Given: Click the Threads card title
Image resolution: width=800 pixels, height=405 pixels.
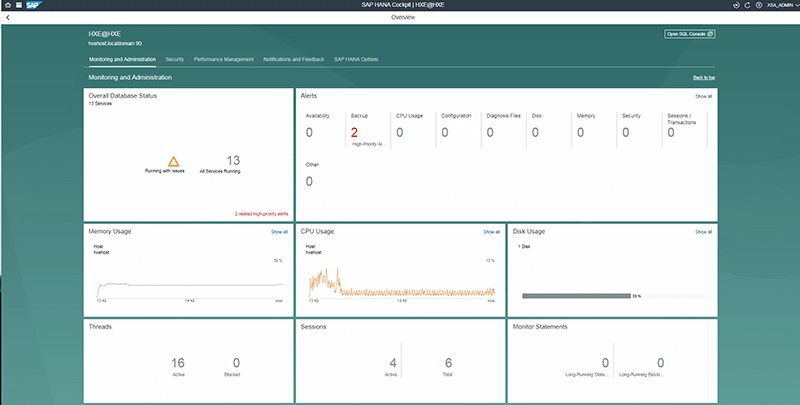Looking at the screenshot, I should tap(100, 327).
